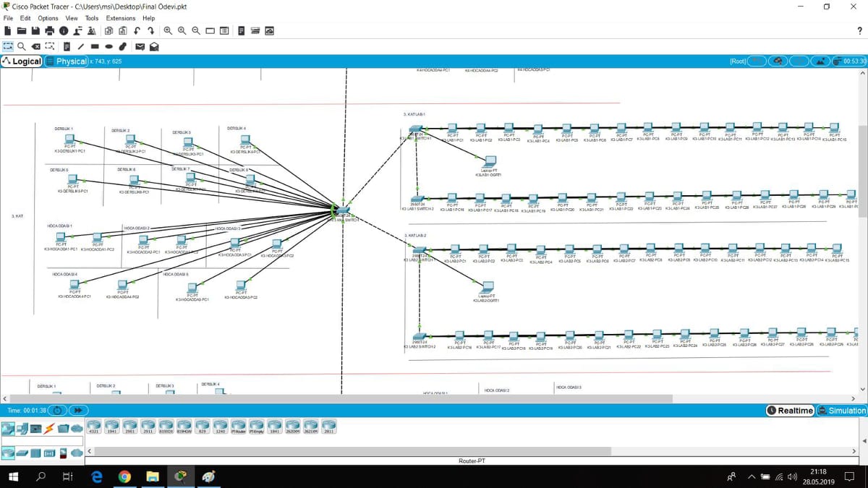Open the Extensions menu
The height and width of the screenshot is (488, 868).
tap(120, 18)
